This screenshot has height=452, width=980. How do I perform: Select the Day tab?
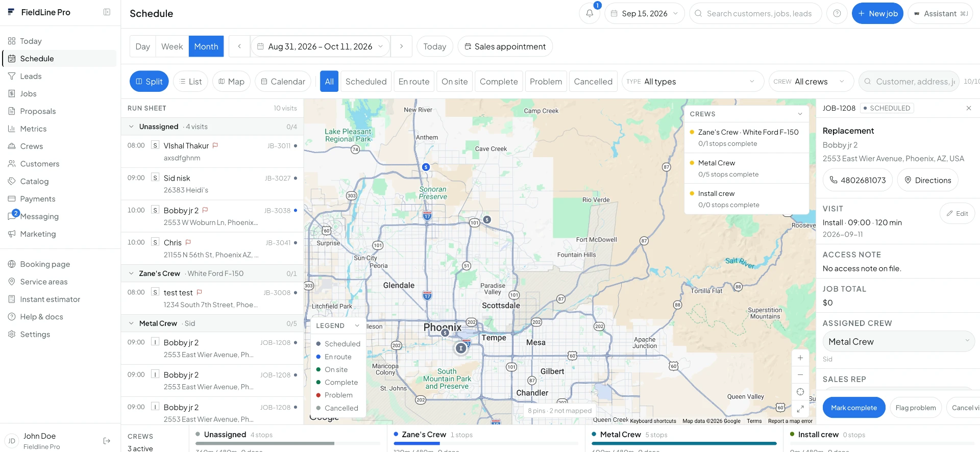(143, 46)
